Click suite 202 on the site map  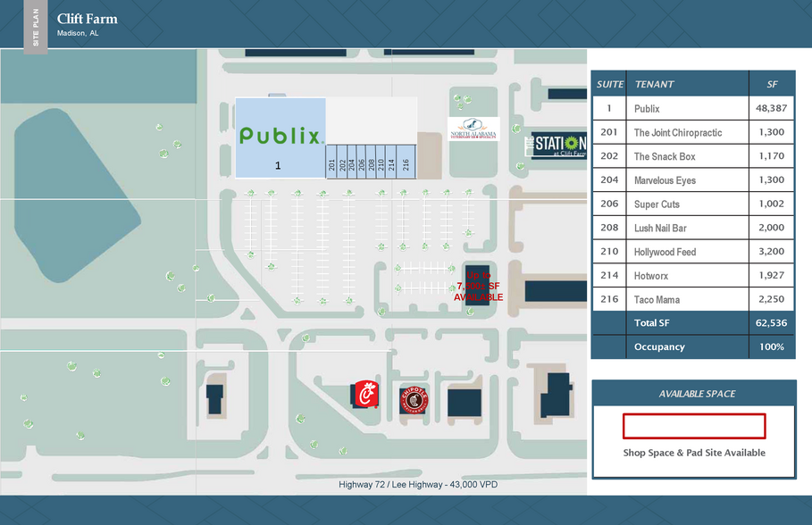pos(342,162)
